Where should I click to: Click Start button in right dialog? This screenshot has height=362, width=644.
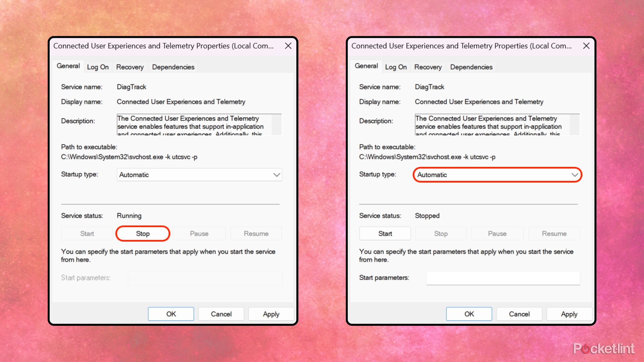tap(385, 234)
